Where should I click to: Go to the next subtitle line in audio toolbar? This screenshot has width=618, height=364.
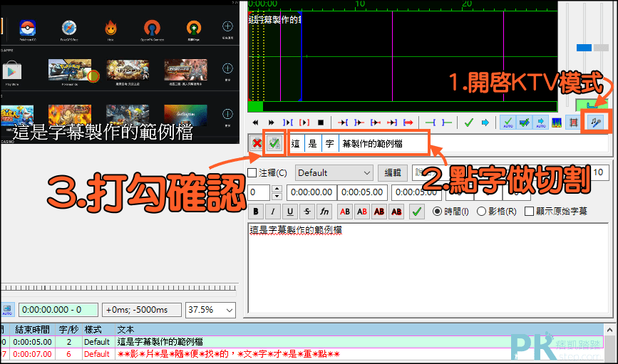(x=271, y=123)
